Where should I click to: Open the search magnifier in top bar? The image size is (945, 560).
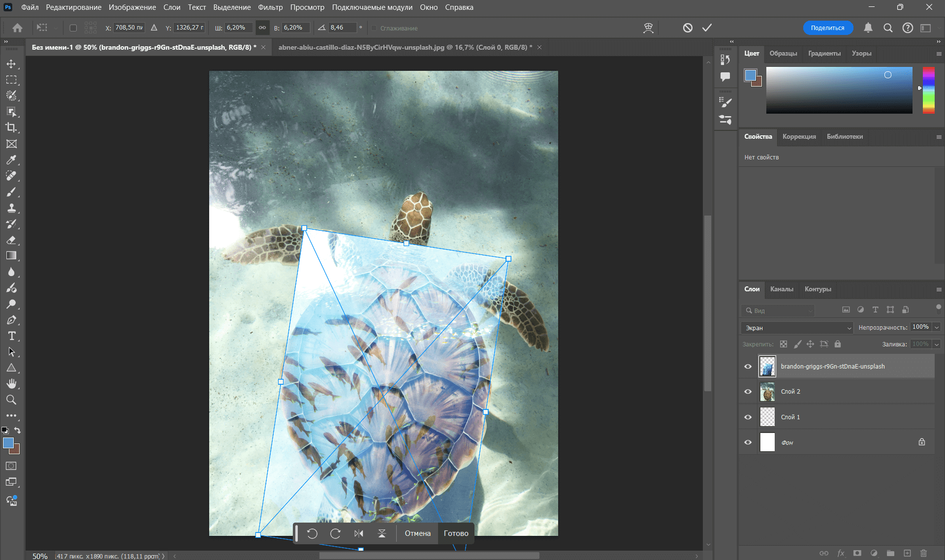coord(888,28)
